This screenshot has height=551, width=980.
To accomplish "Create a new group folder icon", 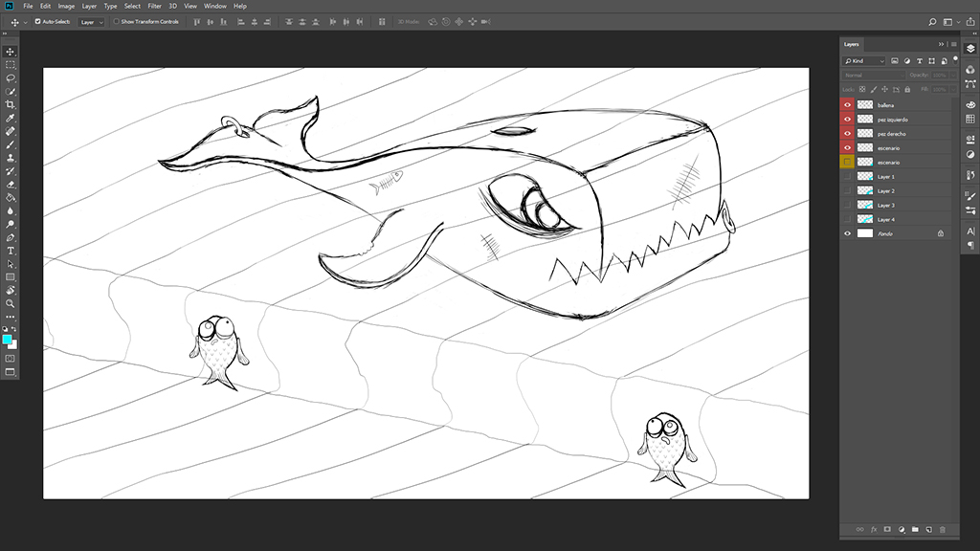I will [x=915, y=529].
